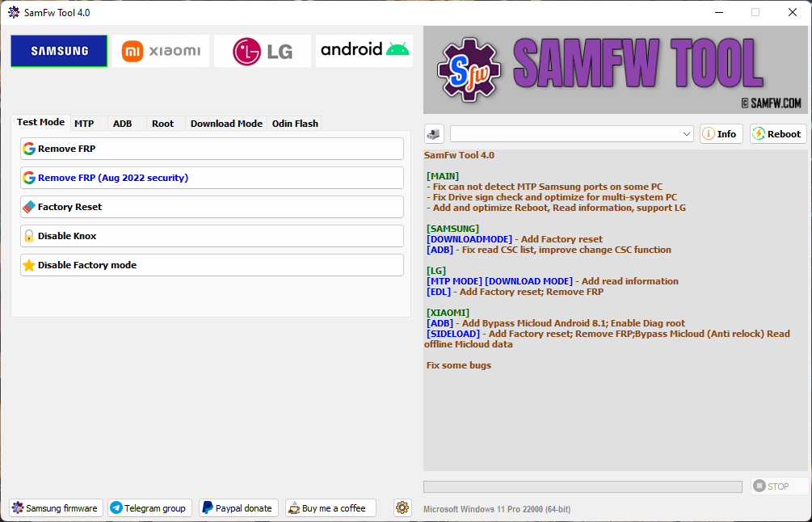Click the SamFw Tool banner image
Image resolution: width=812 pixels, height=522 pixels.
615,70
